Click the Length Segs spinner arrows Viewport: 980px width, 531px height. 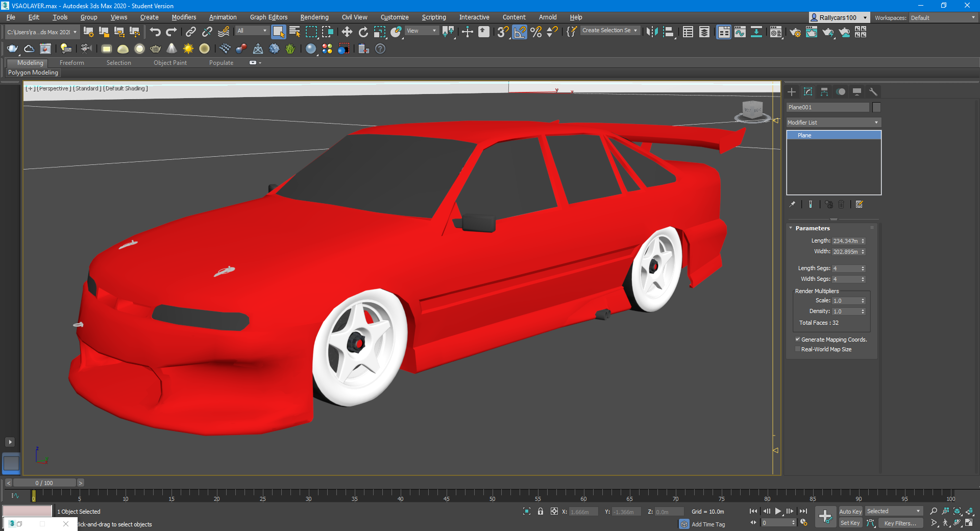coord(863,269)
